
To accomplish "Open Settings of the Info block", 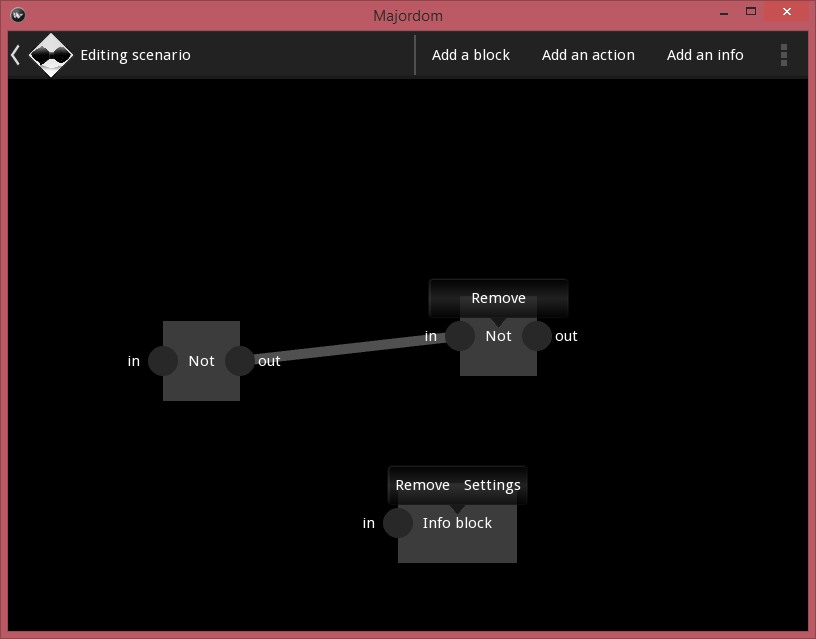I will pyautogui.click(x=491, y=484).
